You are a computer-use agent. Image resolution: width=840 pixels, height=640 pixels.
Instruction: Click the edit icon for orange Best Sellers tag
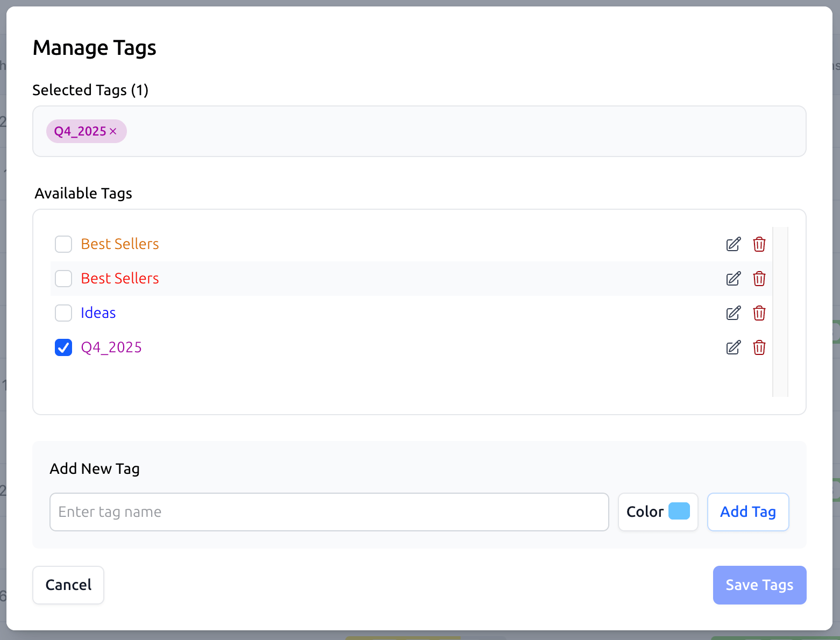[733, 244]
